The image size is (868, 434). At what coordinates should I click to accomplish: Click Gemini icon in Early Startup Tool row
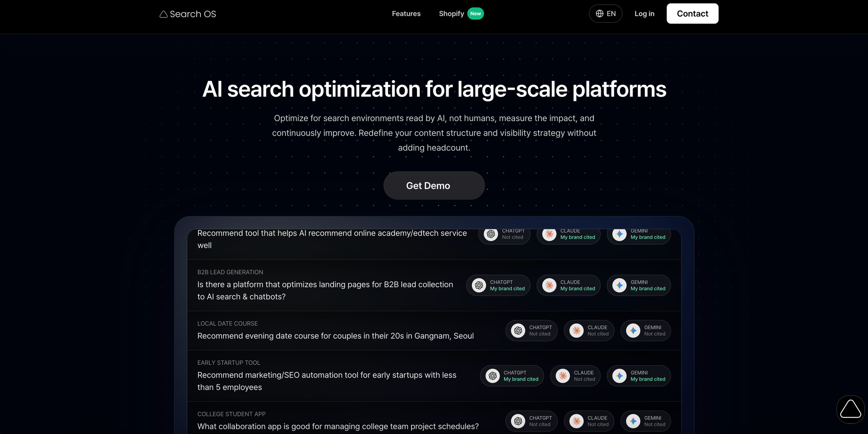click(x=619, y=376)
